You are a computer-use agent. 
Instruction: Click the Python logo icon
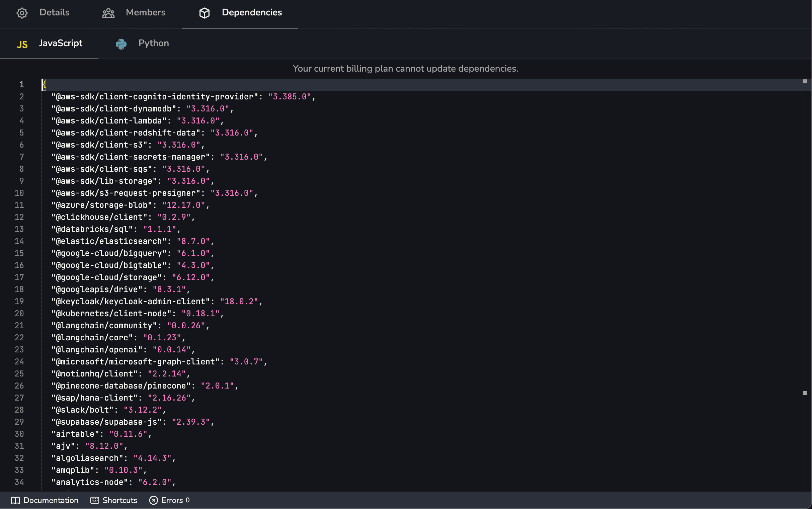(121, 44)
